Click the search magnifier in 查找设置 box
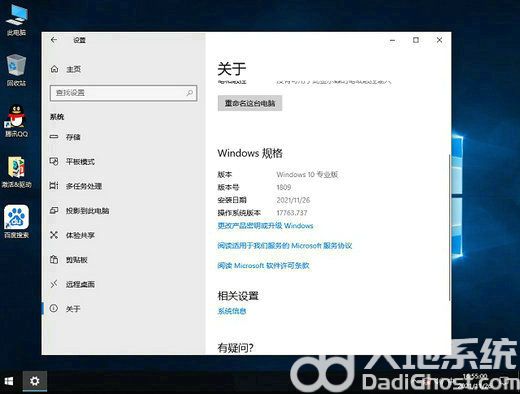This screenshot has width=520, height=394. coord(190,93)
